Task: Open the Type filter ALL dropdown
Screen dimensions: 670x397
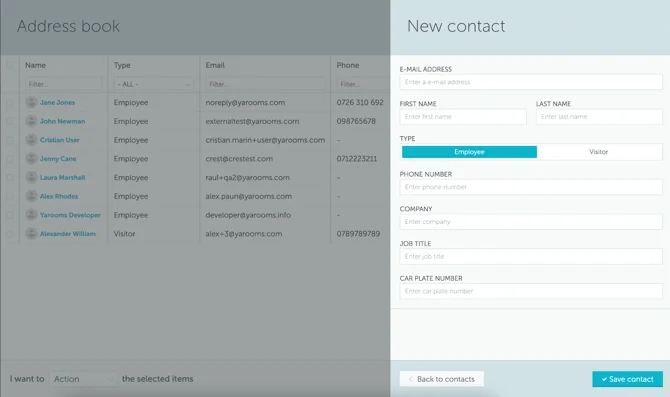Action: point(154,84)
